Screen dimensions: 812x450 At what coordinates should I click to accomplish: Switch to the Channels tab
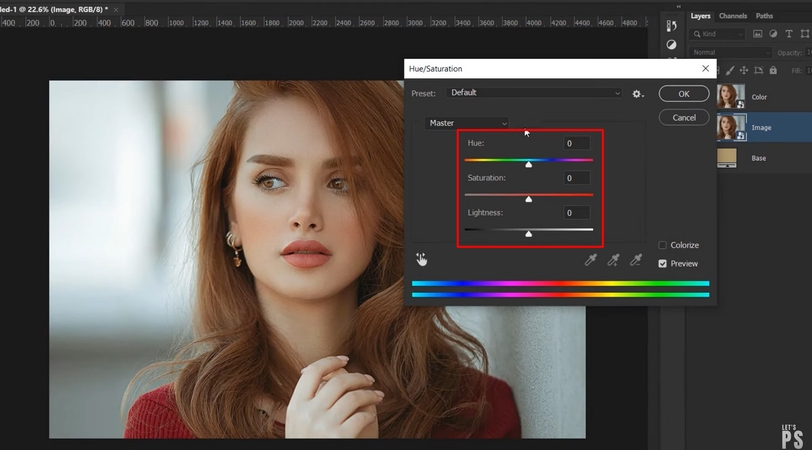pos(733,16)
